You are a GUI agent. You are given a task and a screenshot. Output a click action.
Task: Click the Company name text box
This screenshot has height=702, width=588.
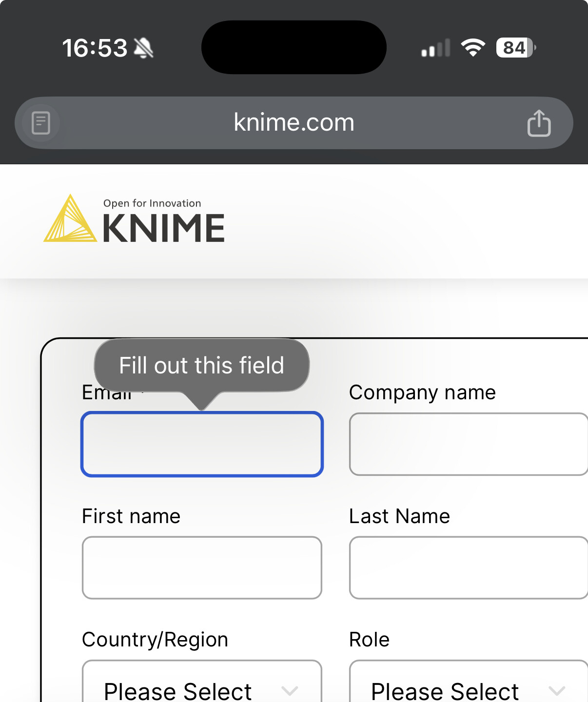[x=468, y=444]
